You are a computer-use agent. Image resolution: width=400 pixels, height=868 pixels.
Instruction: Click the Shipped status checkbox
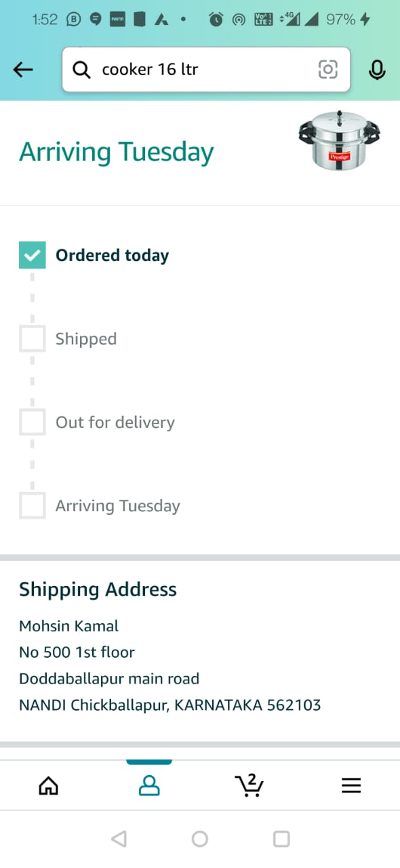33,338
